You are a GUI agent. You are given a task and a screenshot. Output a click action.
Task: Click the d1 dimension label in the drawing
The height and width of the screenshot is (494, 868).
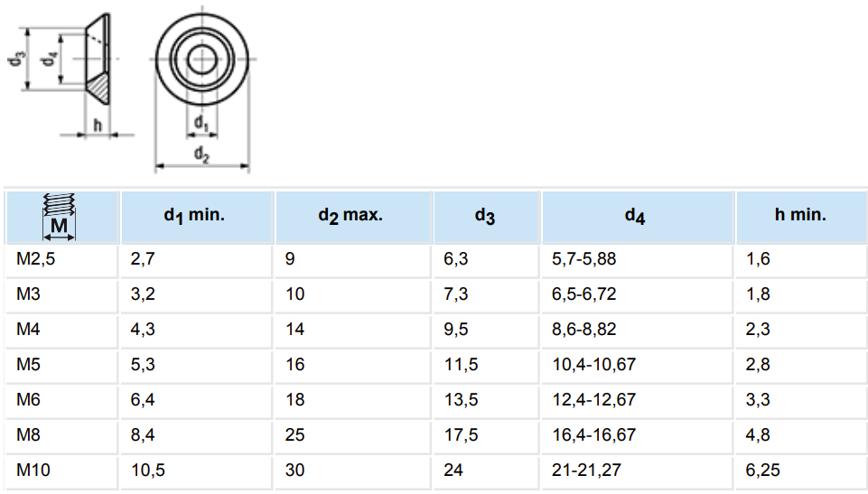[x=201, y=123]
